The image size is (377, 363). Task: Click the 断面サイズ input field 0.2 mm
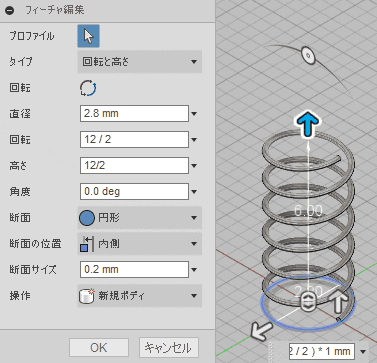(134, 269)
